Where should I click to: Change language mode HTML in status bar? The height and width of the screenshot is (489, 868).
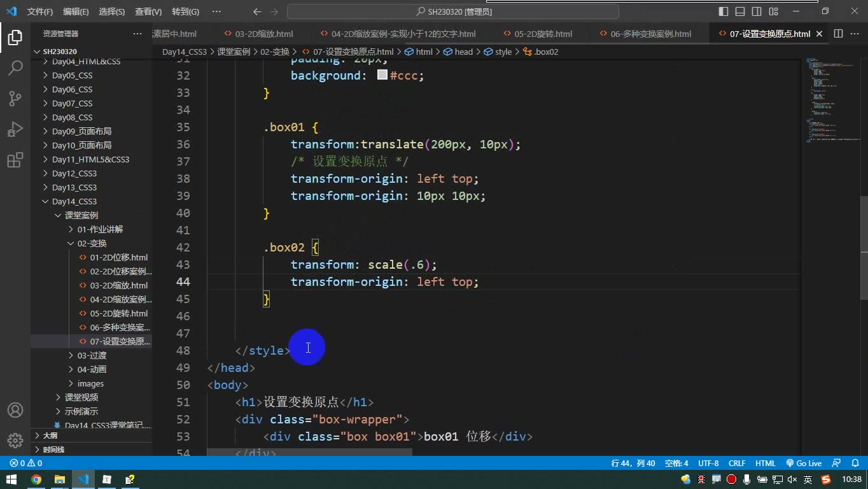(x=766, y=464)
